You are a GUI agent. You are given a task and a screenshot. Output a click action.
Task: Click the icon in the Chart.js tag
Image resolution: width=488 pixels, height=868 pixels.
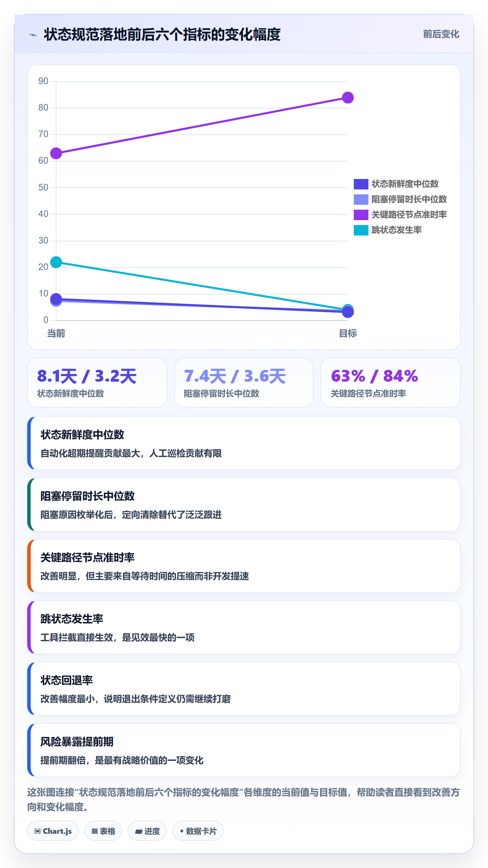[x=37, y=831]
